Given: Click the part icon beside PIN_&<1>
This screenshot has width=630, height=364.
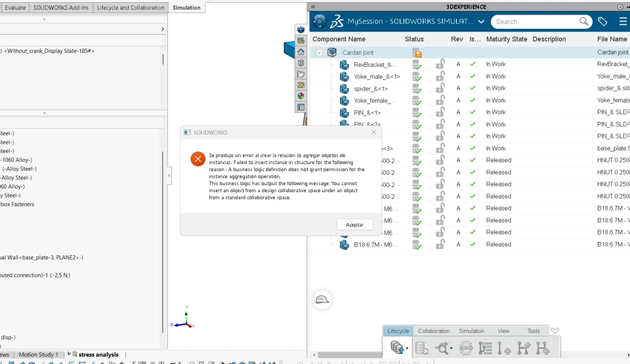Looking at the screenshot, I should click(x=345, y=113).
